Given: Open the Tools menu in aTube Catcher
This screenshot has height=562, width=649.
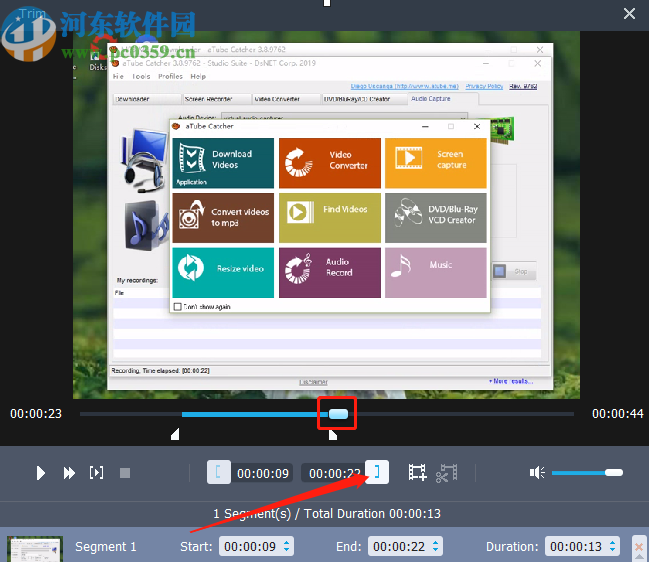Looking at the screenshot, I should point(141,77).
